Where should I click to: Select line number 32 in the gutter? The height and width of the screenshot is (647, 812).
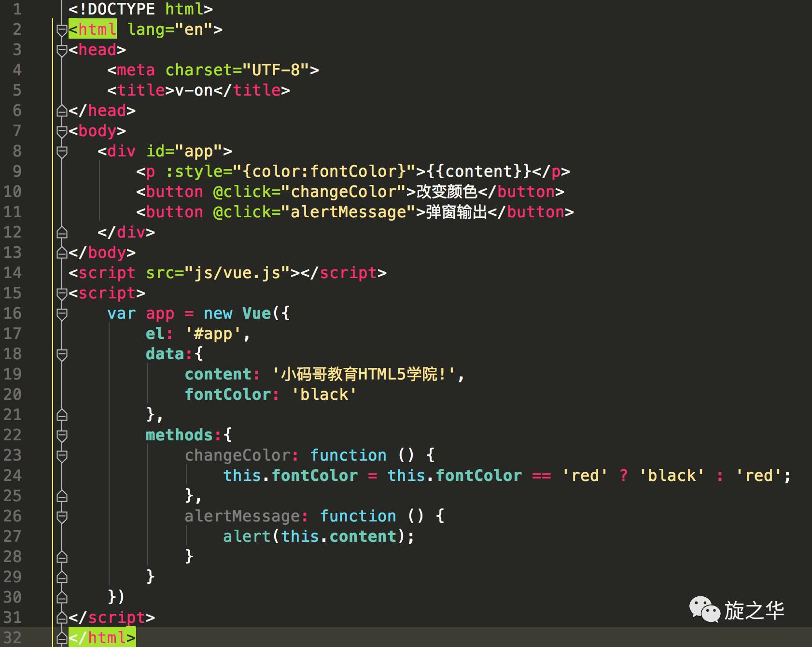[x=13, y=638]
